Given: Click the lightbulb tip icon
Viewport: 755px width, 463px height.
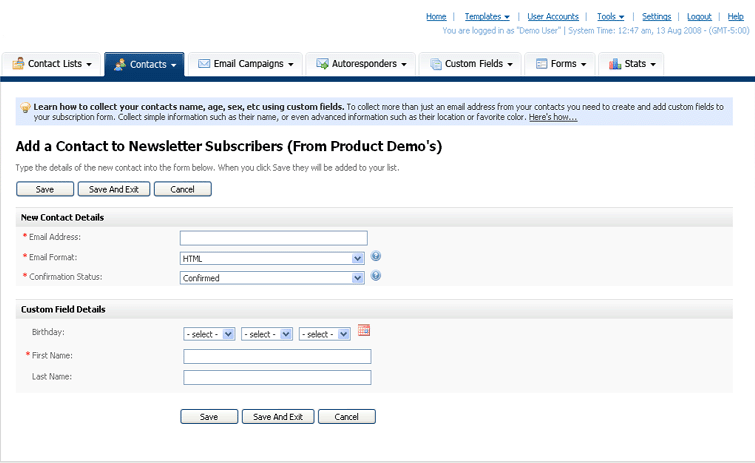Looking at the screenshot, I should tap(26, 107).
